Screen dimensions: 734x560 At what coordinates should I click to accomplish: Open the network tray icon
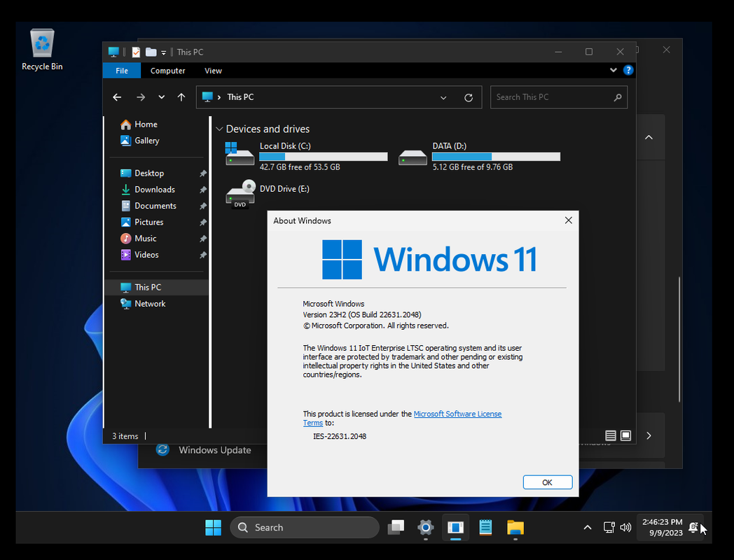coord(609,528)
